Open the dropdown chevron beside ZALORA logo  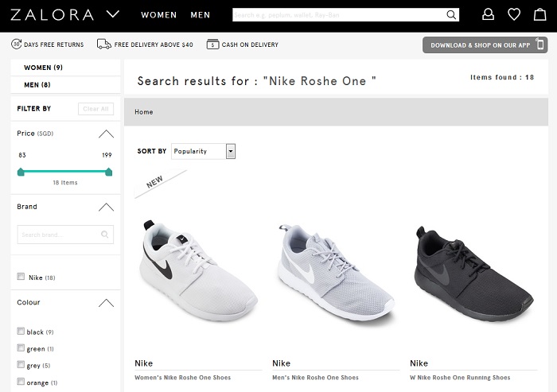pyautogui.click(x=113, y=14)
